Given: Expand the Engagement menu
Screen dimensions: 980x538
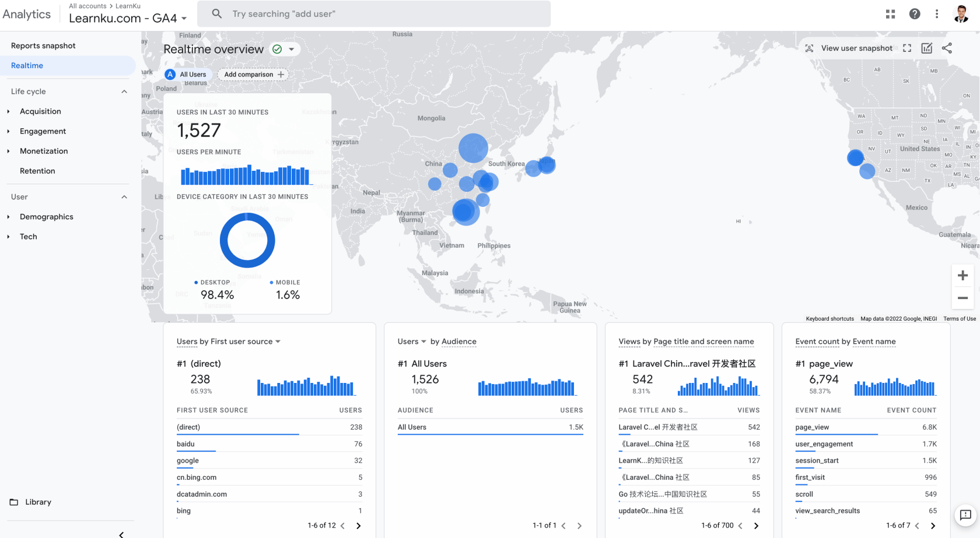Looking at the screenshot, I should tap(8, 131).
